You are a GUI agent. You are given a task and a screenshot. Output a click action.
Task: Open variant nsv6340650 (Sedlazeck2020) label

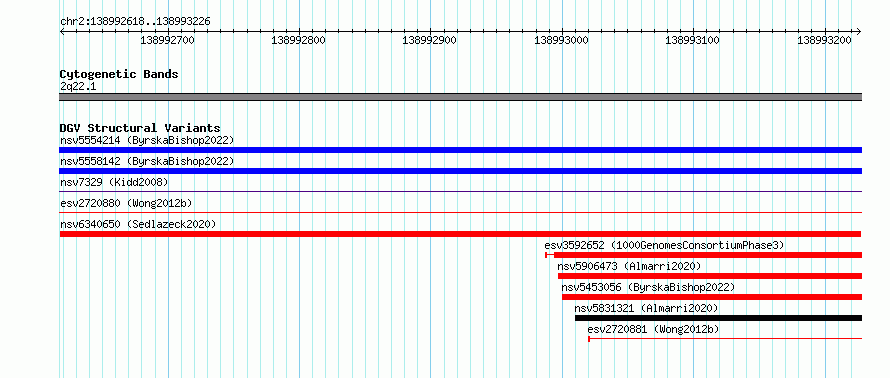(138, 224)
